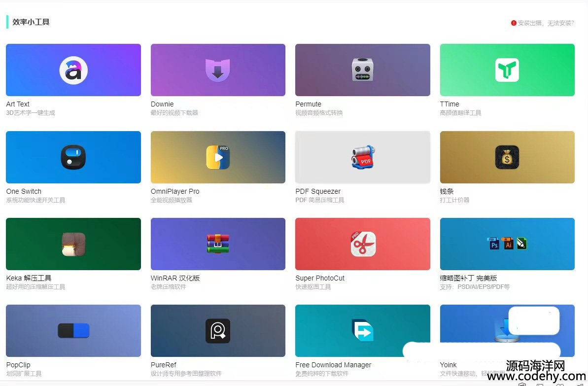Open the TTime green T icon

click(x=507, y=70)
